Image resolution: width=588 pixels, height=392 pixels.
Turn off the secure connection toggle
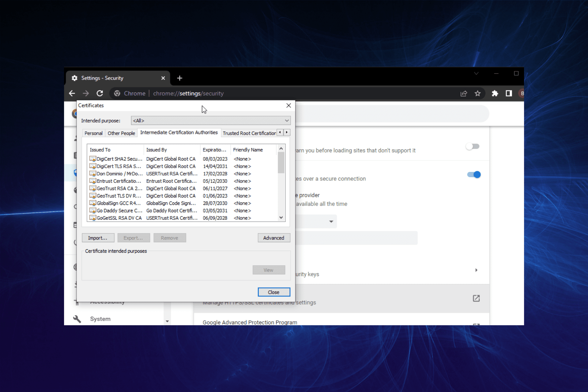tap(474, 175)
